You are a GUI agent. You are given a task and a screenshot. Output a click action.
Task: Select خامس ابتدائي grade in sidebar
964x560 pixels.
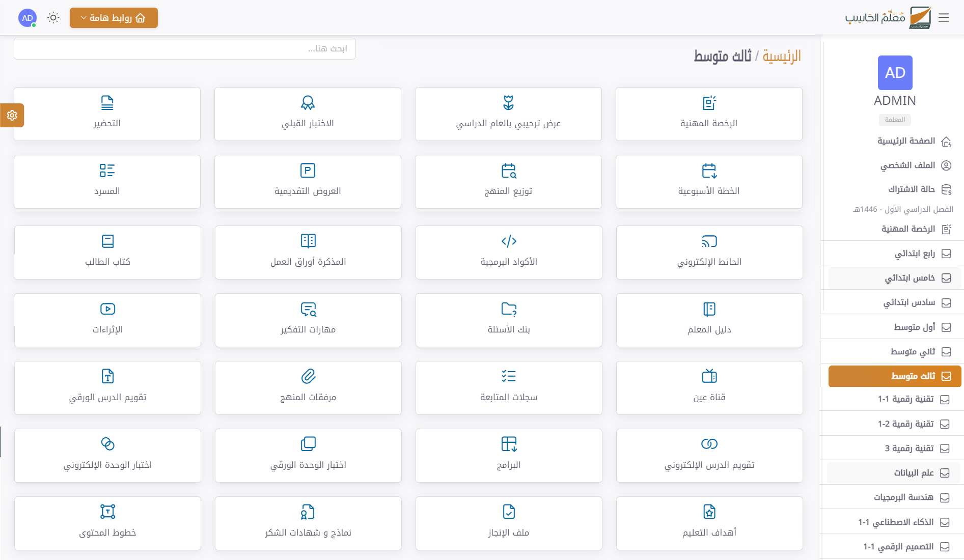point(894,278)
